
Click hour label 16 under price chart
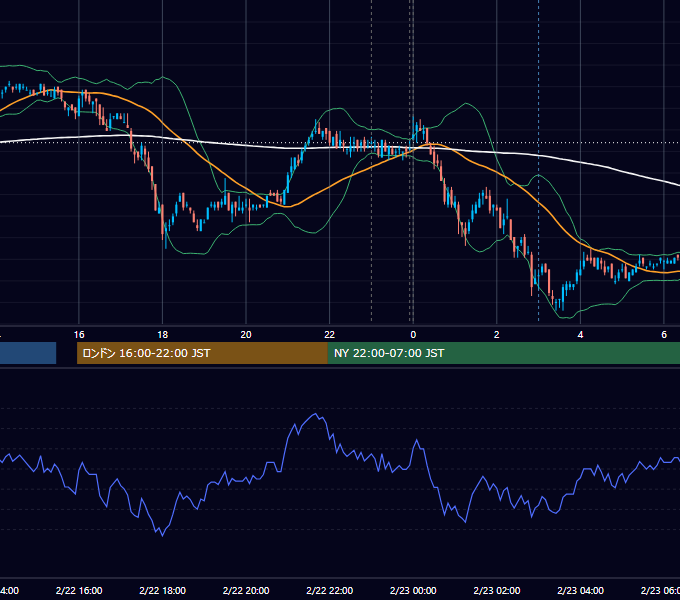[x=79, y=335]
